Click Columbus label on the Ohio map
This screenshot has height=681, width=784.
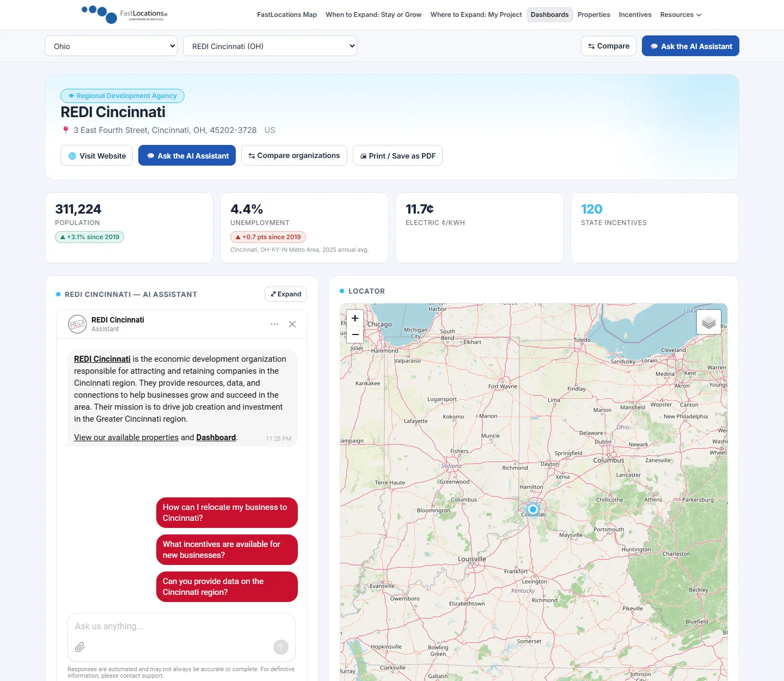pyautogui.click(x=609, y=460)
